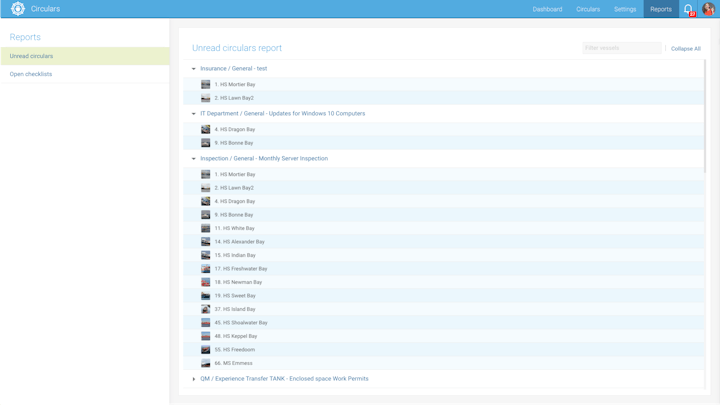Collapse the IT Department Windows 10 group
The height and width of the screenshot is (405, 720).
coord(194,114)
